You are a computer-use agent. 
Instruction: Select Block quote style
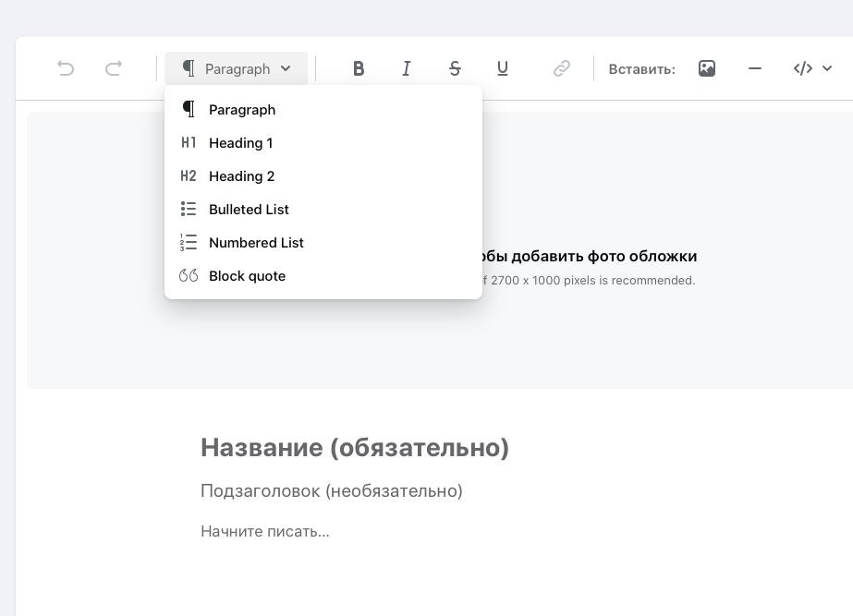point(247,276)
